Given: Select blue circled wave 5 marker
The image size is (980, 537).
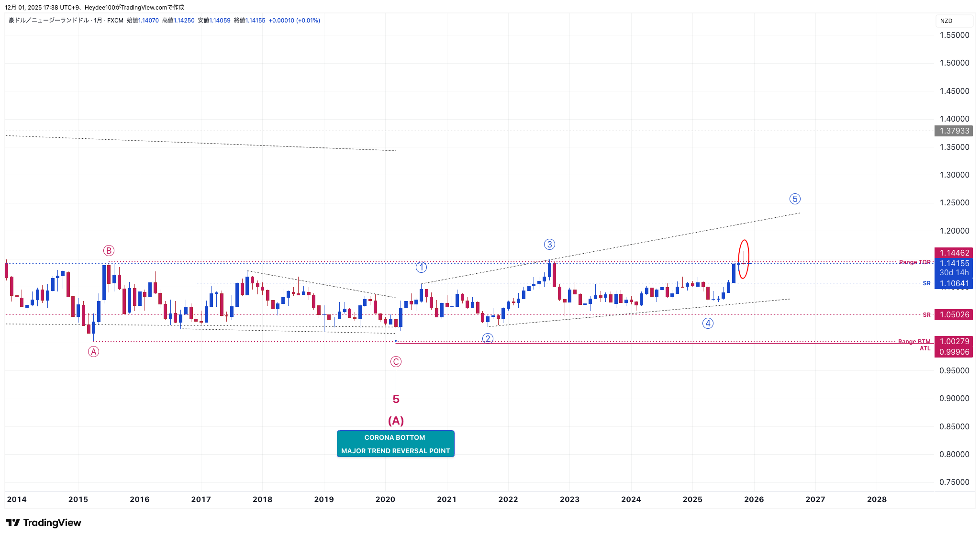Looking at the screenshot, I should (795, 199).
